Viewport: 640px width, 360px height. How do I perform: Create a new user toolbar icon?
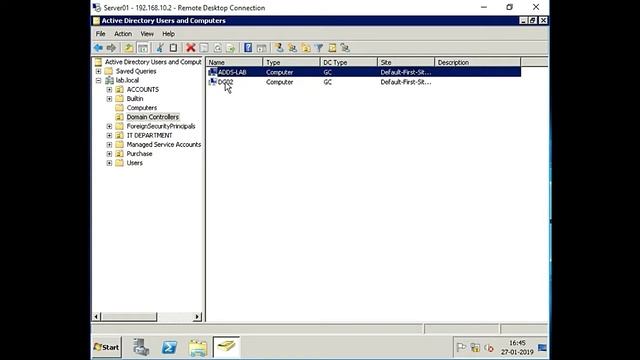279,48
